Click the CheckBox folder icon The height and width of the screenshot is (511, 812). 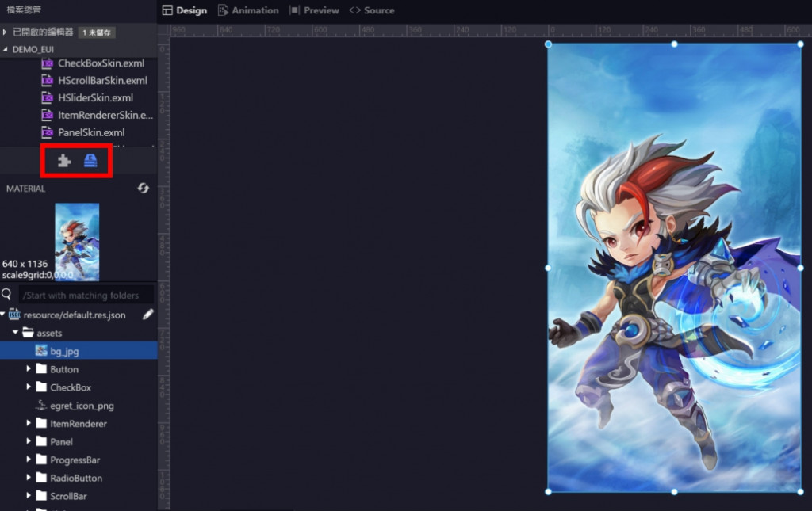point(41,387)
